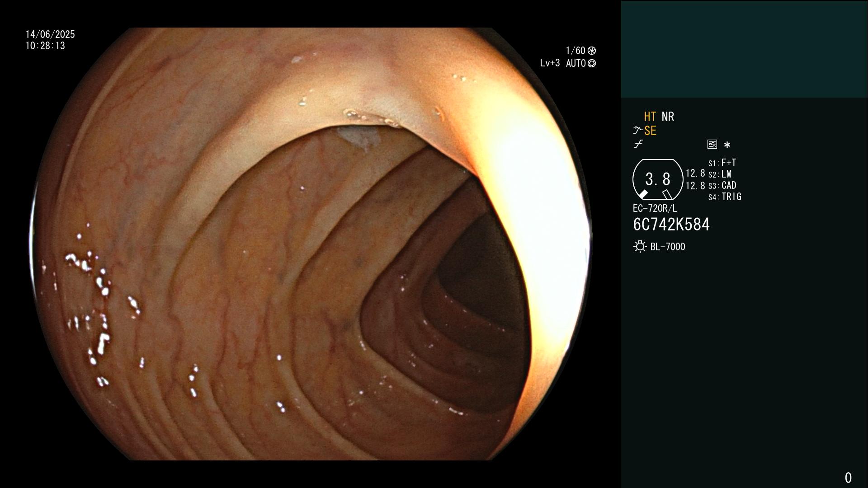This screenshot has width=868, height=488.
Task: Click the S2: LM switch assignment
Action: [x=720, y=174]
